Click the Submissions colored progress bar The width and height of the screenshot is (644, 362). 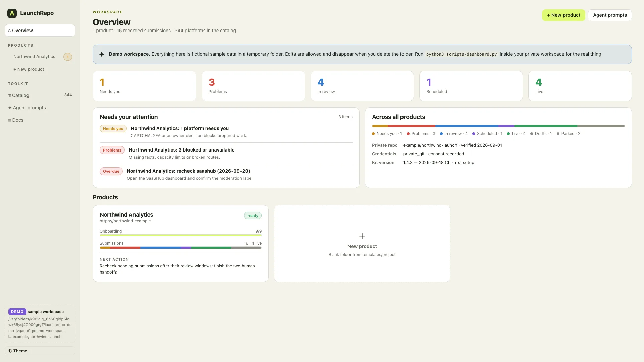[x=180, y=248]
